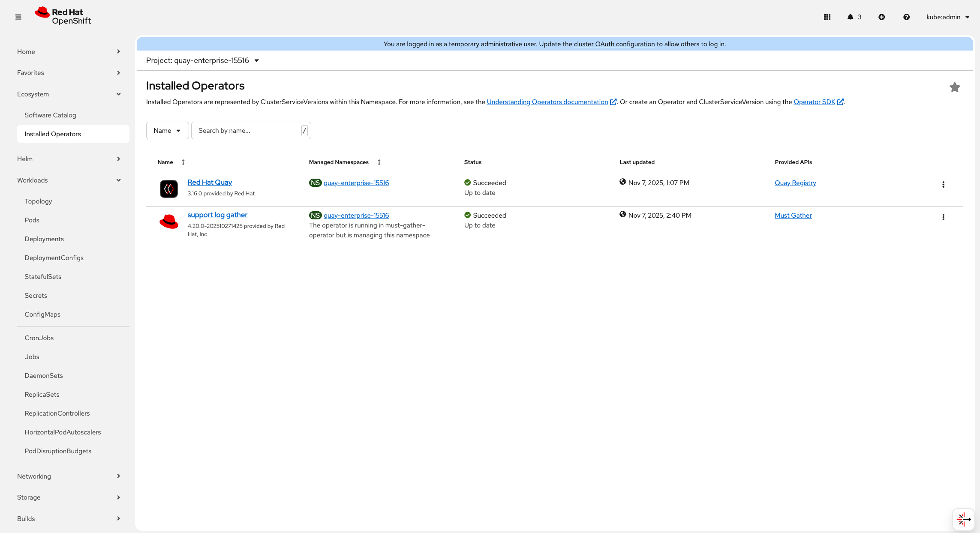980x533 pixels.
Task: Expand the kube:admin user menu
Action: tap(947, 17)
